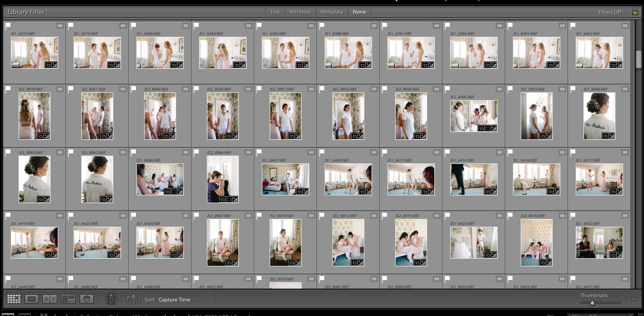Open the Sort Capture Time dropdown
The image size is (644, 316).
[x=177, y=299]
